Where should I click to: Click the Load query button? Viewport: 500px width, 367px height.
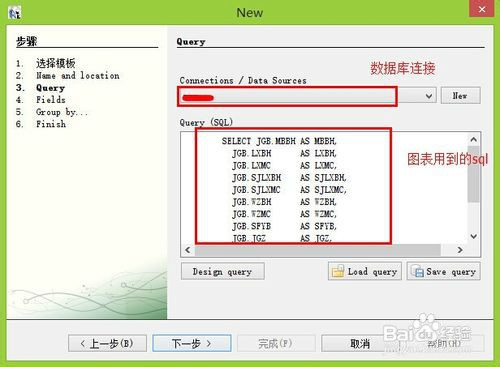(365, 271)
